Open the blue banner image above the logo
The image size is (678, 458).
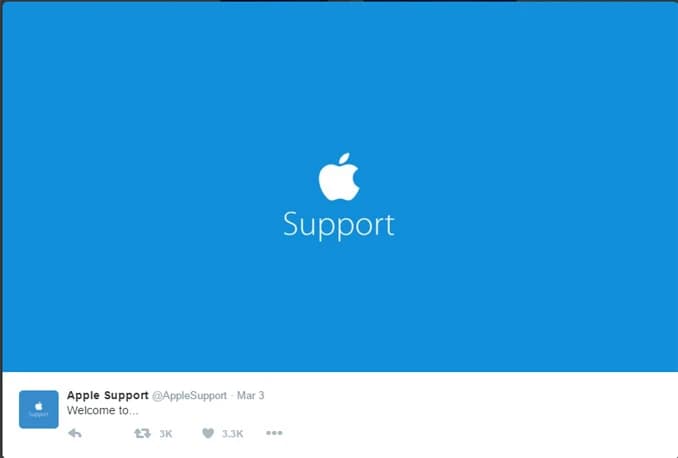(x=339, y=76)
